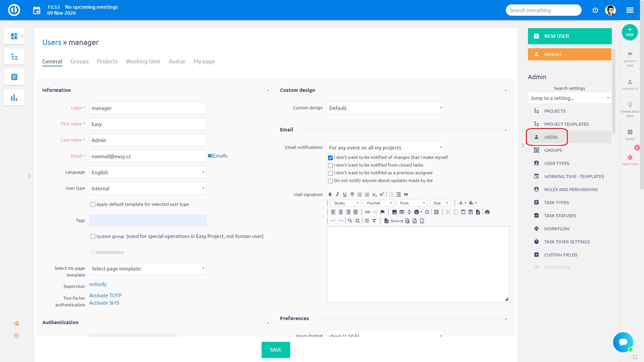Switch to the Working time tab
This screenshot has height=362, width=644.
[x=143, y=61]
